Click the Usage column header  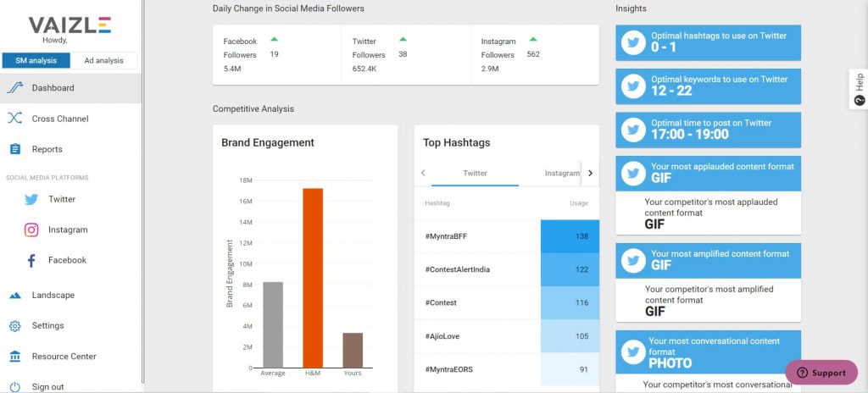pos(579,203)
